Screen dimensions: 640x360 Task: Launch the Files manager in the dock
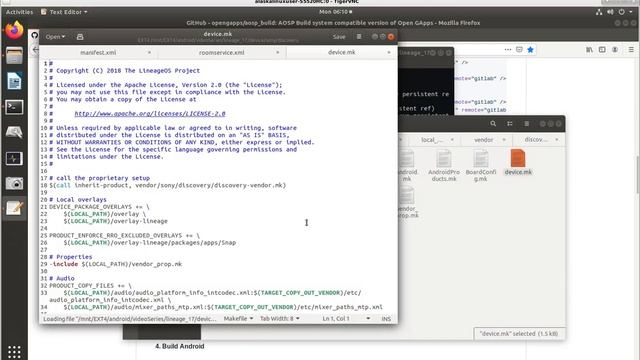[x=14, y=56]
